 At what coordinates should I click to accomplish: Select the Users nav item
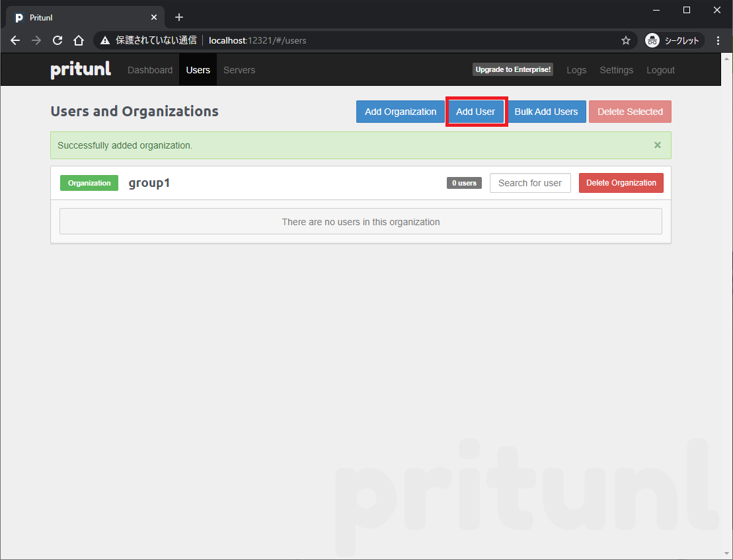pyautogui.click(x=198, y=70)
